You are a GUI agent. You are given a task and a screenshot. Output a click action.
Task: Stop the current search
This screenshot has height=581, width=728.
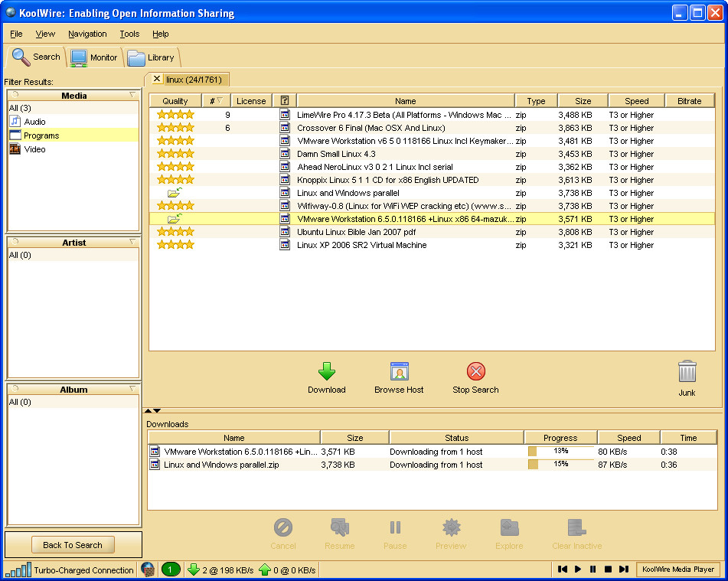pos(475,378)
